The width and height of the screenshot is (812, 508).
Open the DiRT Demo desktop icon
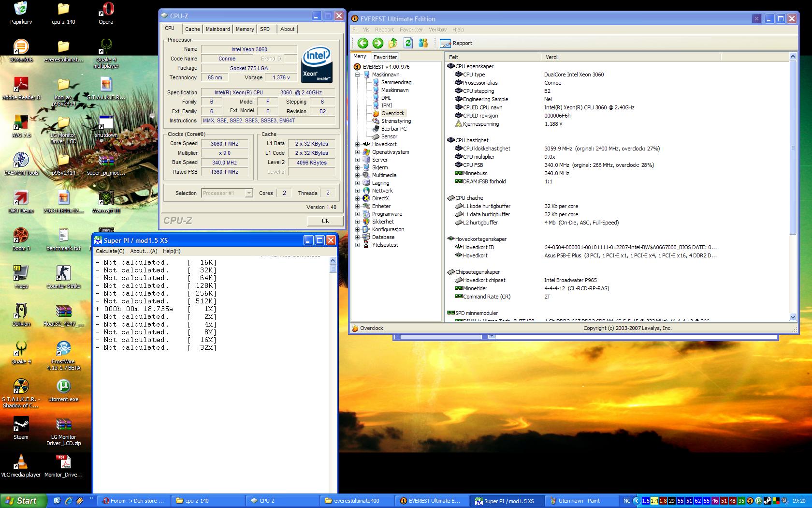click(21, 201)
